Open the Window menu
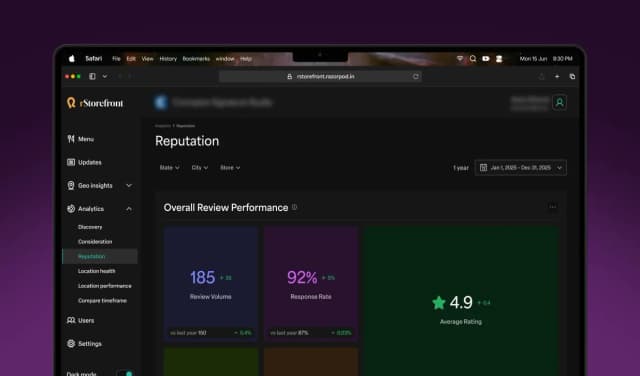 tap(225, 59)
